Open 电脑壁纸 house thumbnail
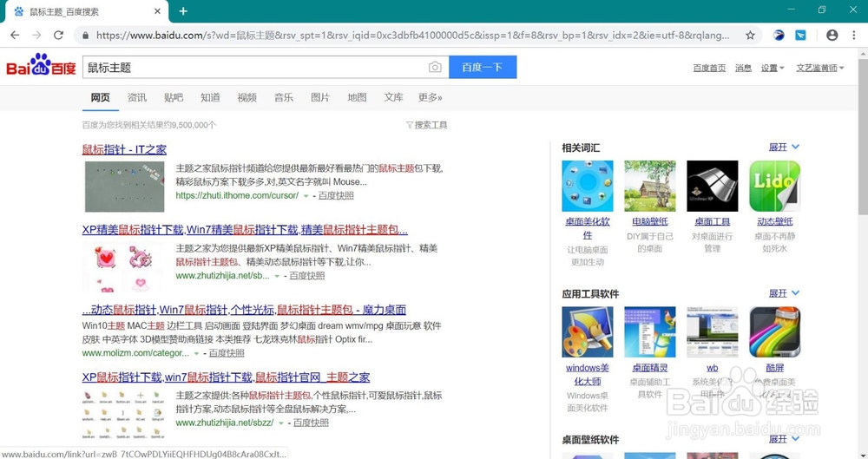 [650, 186]
